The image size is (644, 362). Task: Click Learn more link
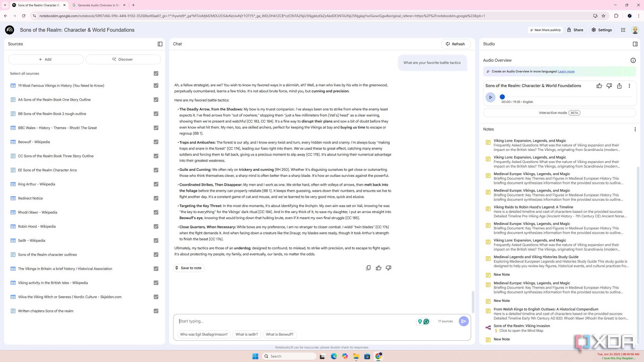tap(566, 71)
